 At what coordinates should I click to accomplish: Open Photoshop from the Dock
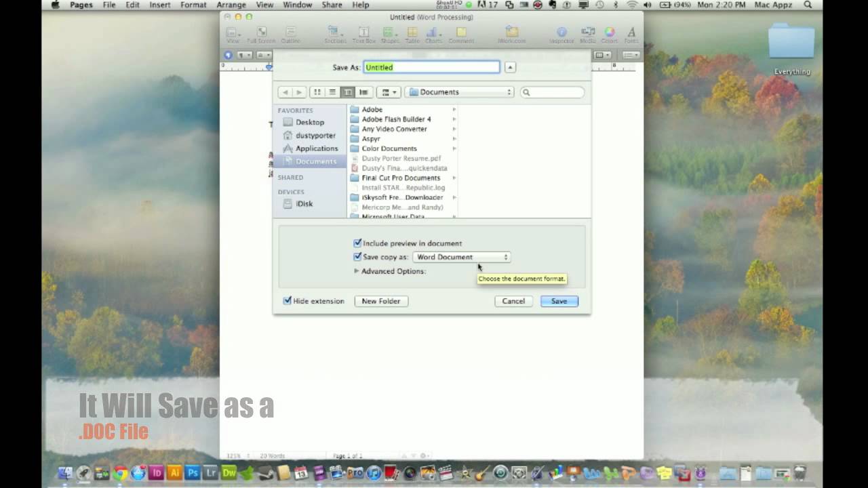(193, 473)
